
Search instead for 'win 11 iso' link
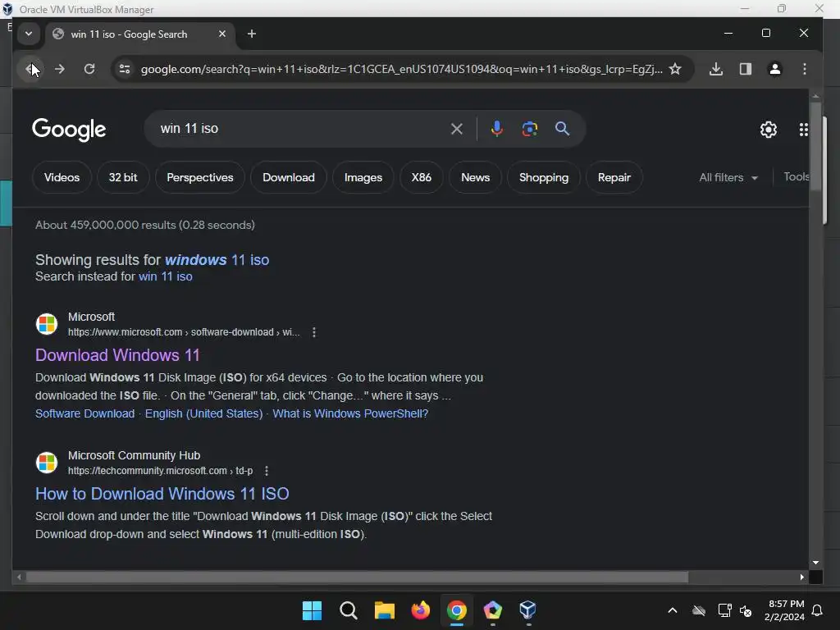pyautogui.click(x=166, y=276)
